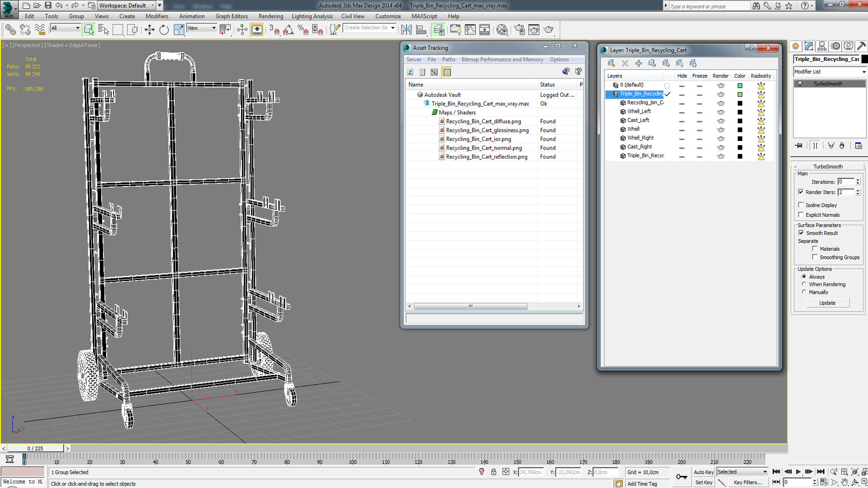Open the Modifier List dropdown
Image resolution: width=868 pixels, height=488 pixels.
click(830, 72)
